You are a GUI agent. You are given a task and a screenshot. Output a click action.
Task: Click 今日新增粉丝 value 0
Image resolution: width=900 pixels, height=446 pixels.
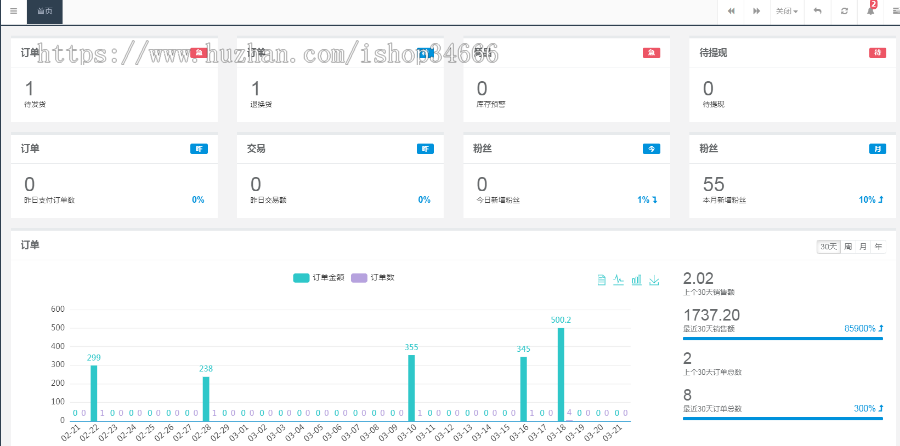(482, 184)
